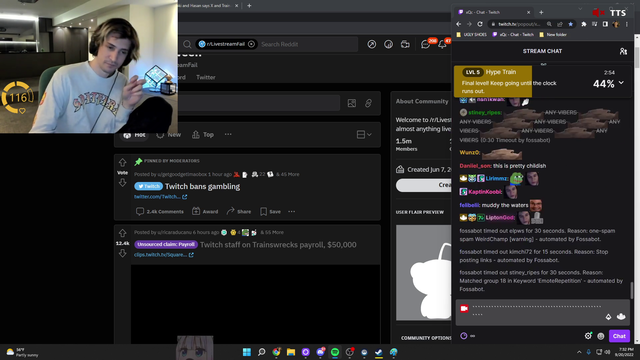Open the post layout view dropdown
Image resolution: width=640 pixels, height=360 pixels.
[x=364, y=134]
